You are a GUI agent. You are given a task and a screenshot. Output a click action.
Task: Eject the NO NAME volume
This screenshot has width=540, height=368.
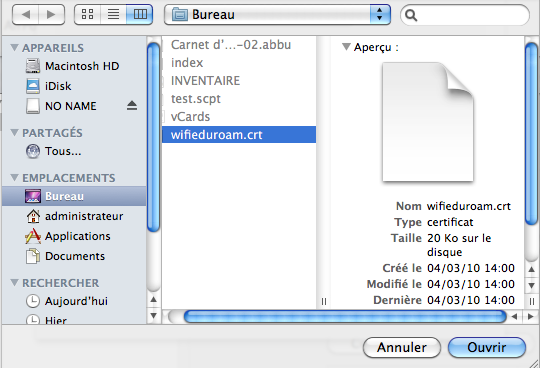coord(132,105)
